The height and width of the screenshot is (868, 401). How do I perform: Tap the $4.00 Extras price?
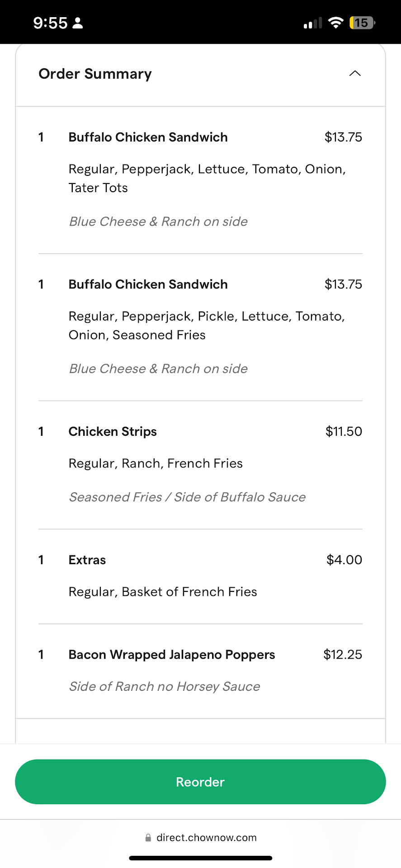click(344, 560)
